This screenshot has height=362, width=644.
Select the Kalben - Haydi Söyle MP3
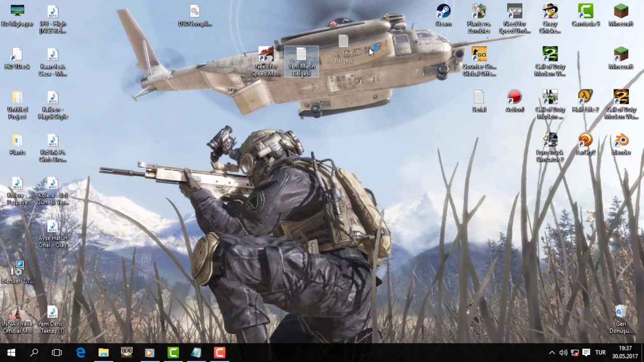52,105
